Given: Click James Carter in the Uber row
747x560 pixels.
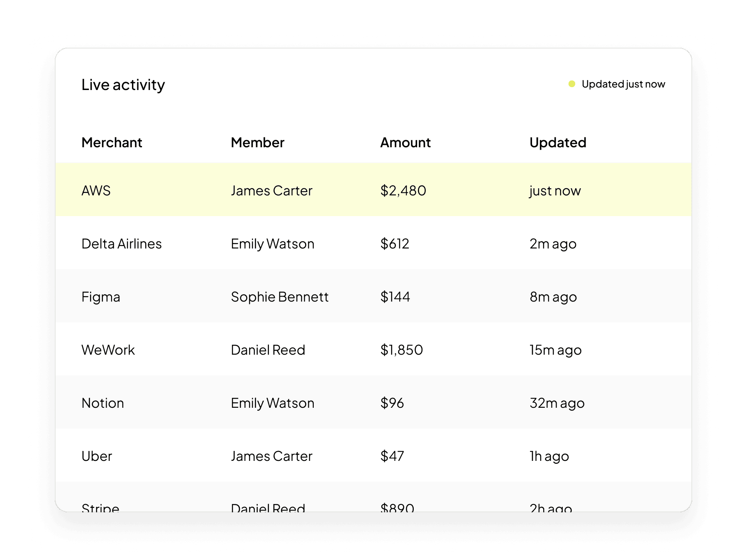Looking at the screenshot, I should click(x=271, y=456).
